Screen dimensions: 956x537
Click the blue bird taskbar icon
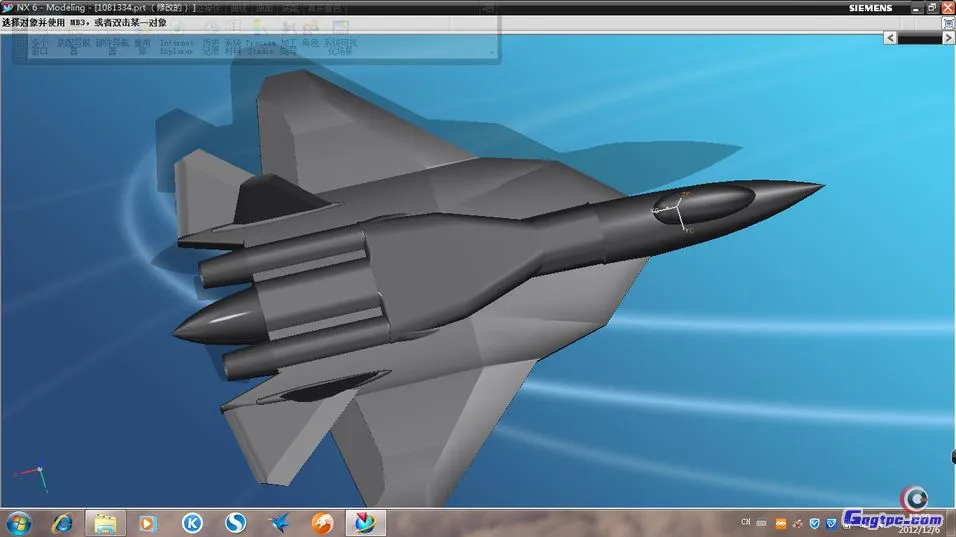[279, 522]
